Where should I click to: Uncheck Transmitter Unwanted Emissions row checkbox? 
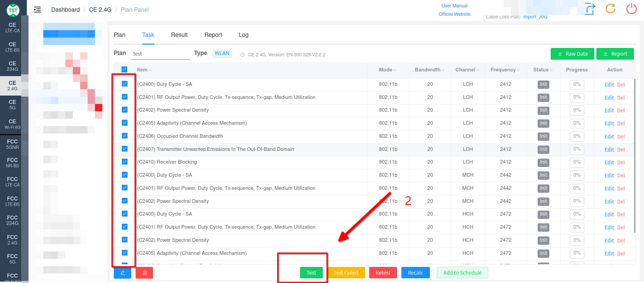coord(125,149)
